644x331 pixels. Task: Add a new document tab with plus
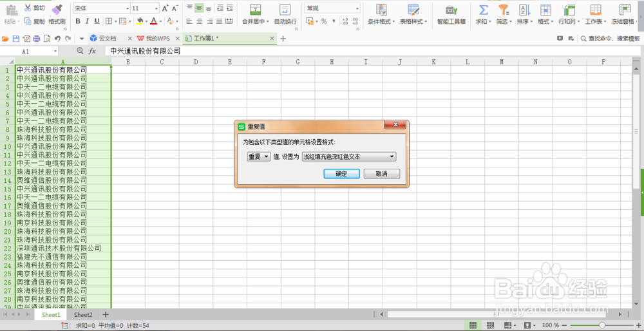click(x=283, y=39)
